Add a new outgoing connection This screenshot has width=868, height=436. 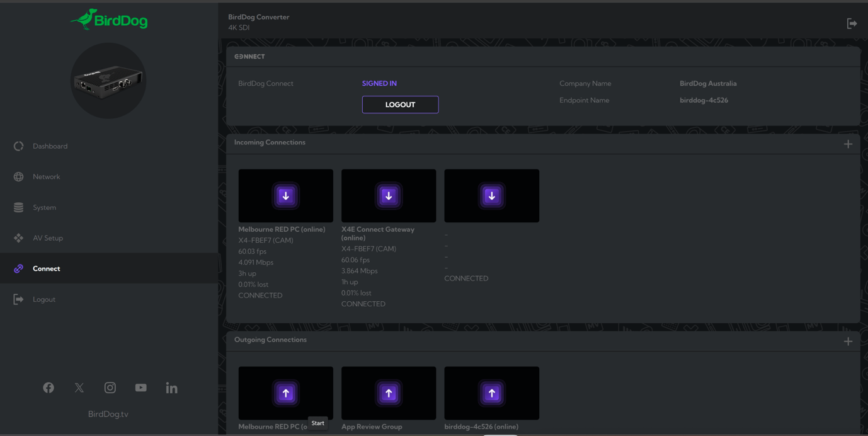point(848,341)
